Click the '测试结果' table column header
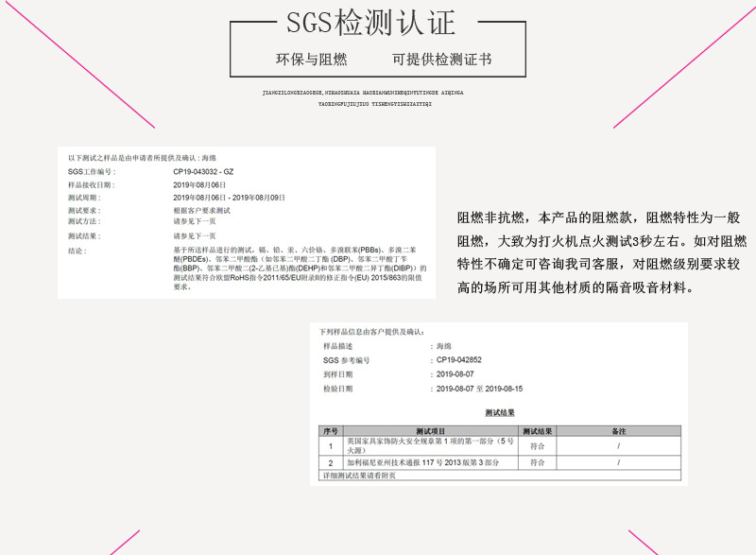This screenshot has height=555, width=756. point(538,431)
